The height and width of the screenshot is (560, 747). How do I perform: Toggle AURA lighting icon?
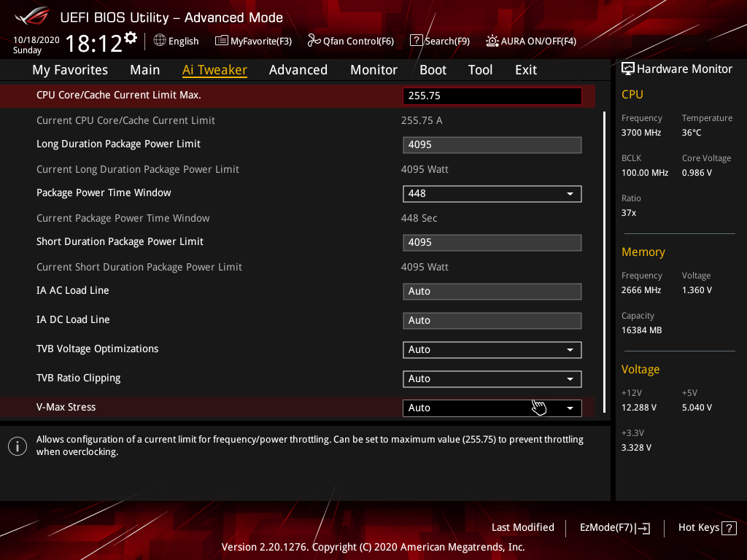pos(492,41)
